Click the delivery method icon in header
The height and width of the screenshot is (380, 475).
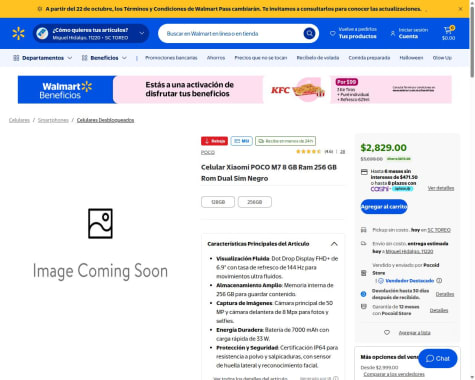click(42, 33)
